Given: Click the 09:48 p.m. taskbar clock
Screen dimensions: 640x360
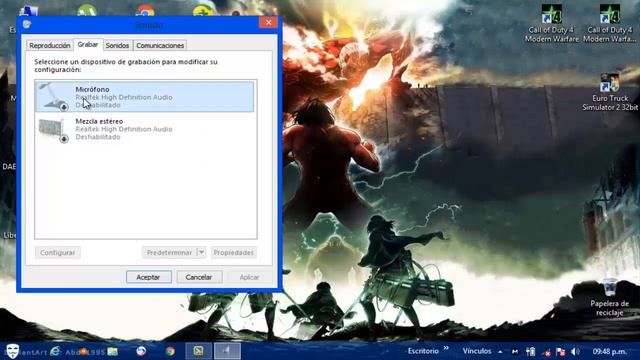Looking at the screenshot, I should 609,351.
